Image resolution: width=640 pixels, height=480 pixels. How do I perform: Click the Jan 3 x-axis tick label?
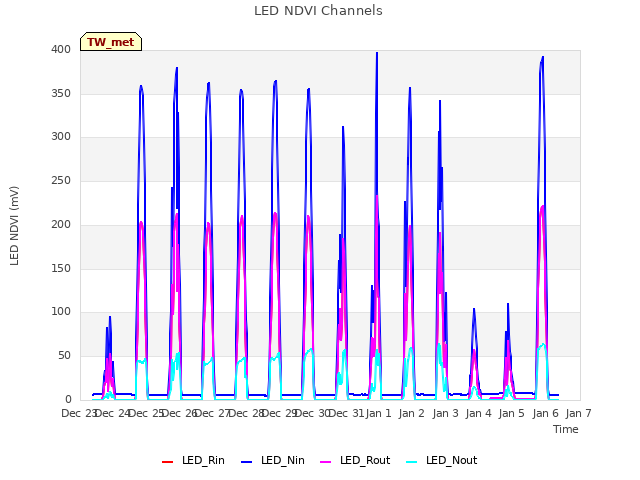point(445,413)
